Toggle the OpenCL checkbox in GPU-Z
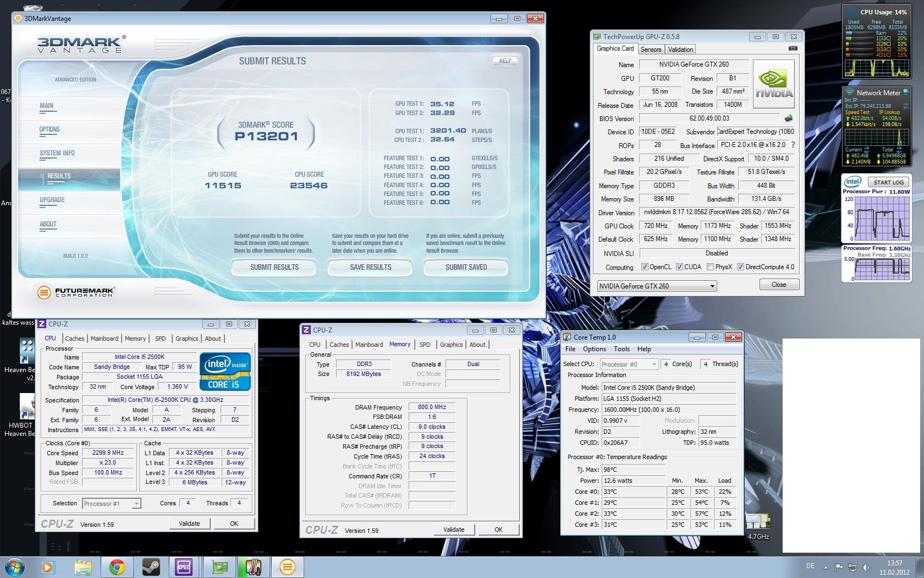This screenshot has width=924, height=578. 645,267
